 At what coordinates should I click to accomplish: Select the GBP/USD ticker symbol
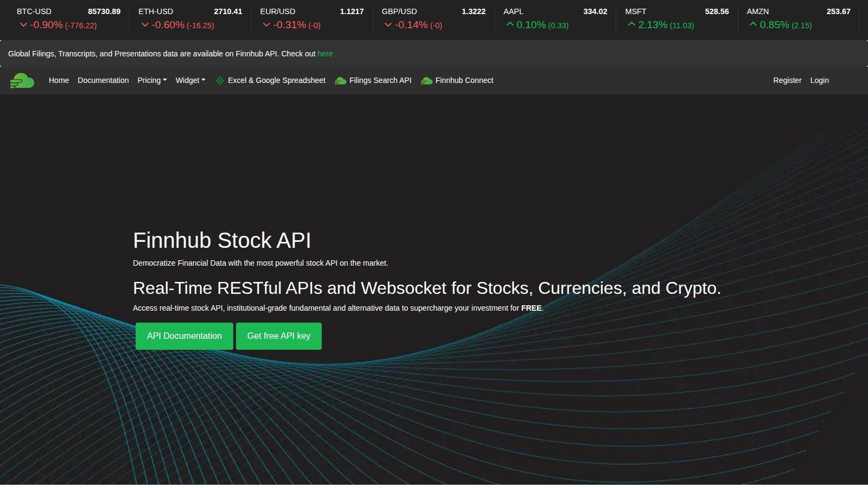[x=399, y=11]
